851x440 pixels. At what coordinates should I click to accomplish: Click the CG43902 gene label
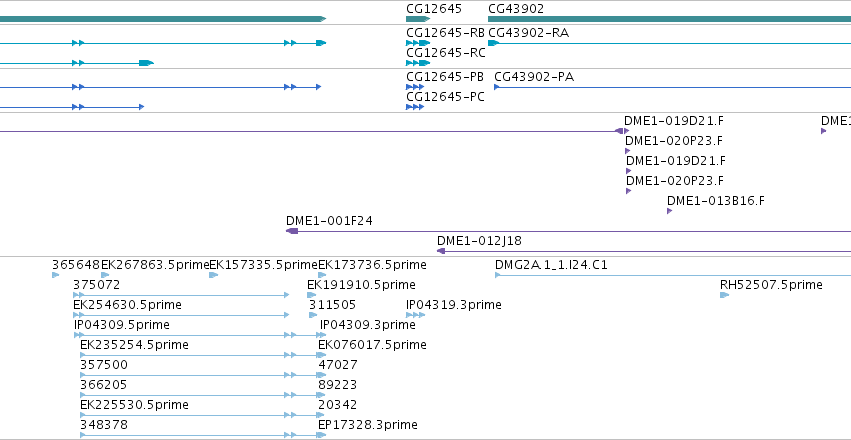(516, 9)
